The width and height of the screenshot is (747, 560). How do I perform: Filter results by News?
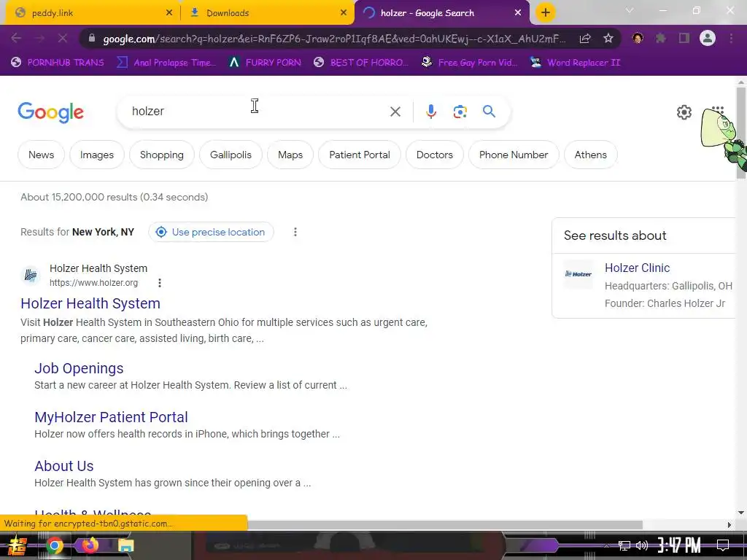(41, 155)
